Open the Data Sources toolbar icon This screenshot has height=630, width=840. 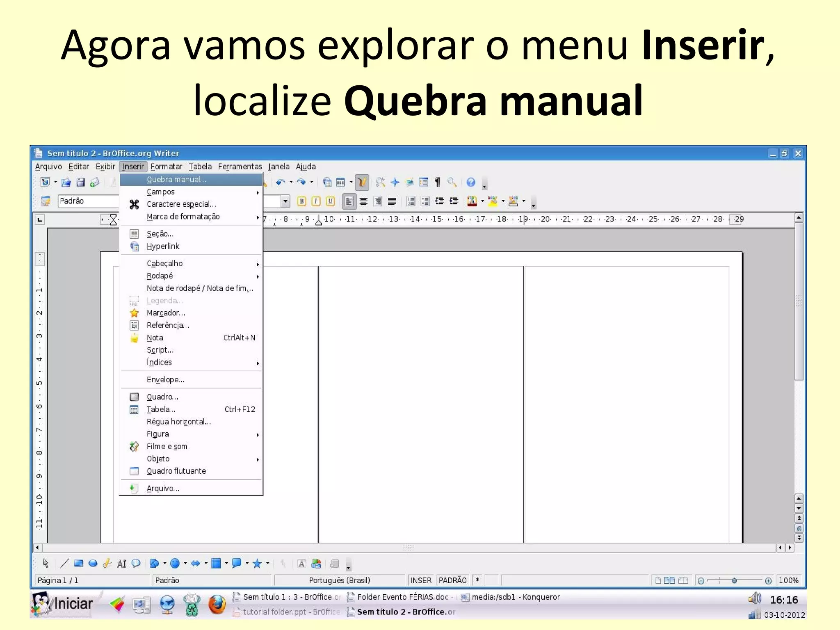[424, 182]
